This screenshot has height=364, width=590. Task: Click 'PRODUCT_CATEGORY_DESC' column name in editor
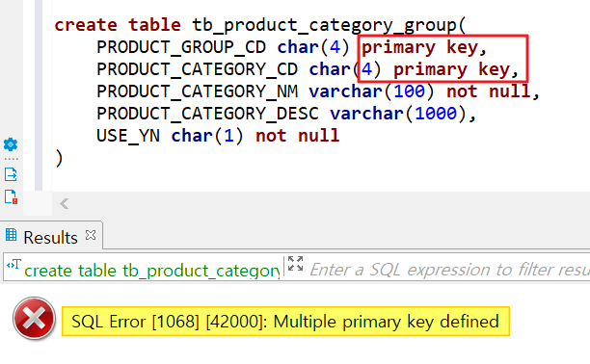(207, 114)
